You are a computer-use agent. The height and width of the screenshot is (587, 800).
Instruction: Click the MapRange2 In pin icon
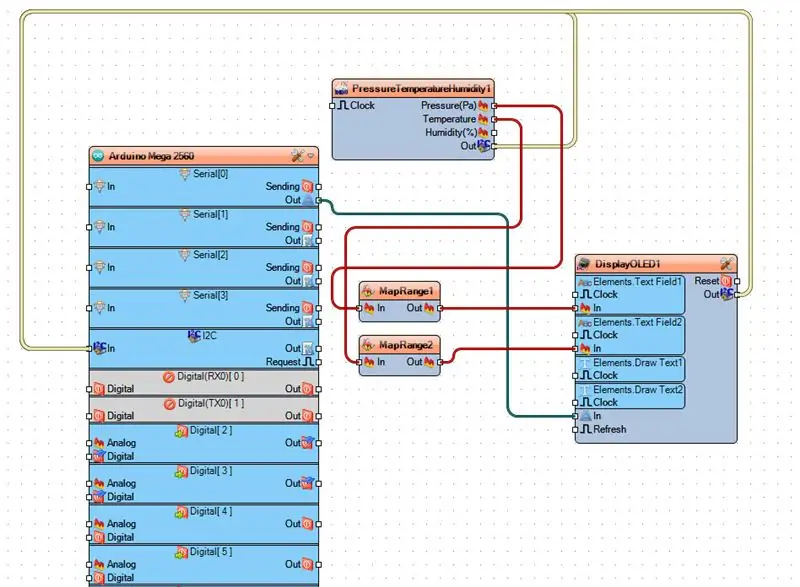369,362
